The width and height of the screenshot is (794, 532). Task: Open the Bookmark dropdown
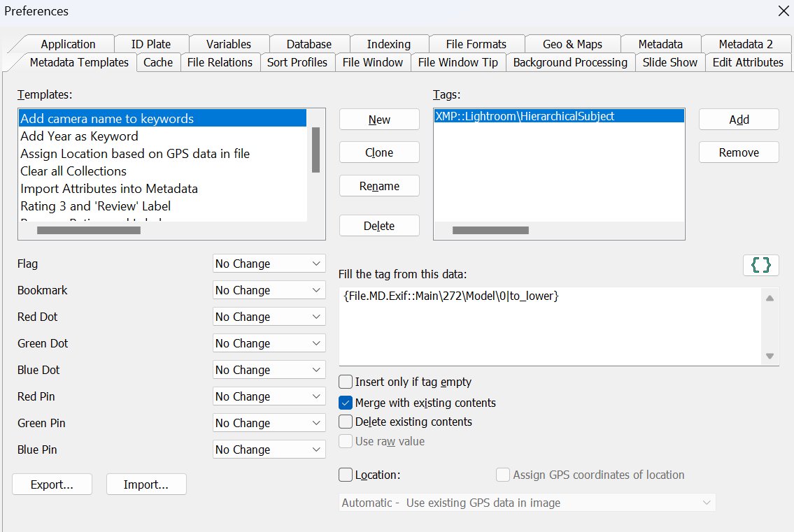click(x=269, y=290)
